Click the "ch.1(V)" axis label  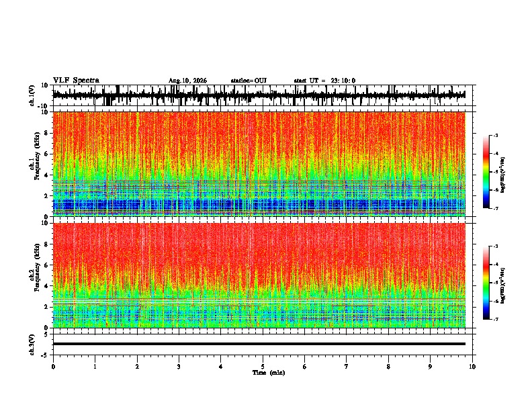click(32, 95)
